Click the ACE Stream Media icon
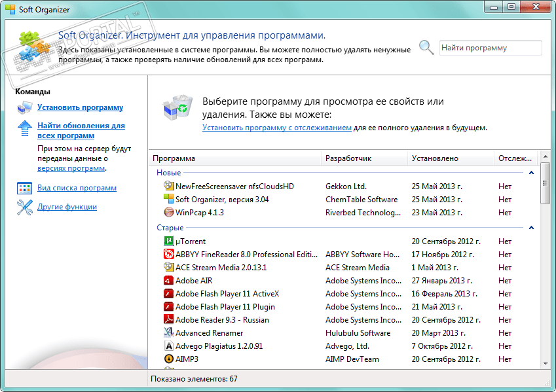 coord(168,267)
